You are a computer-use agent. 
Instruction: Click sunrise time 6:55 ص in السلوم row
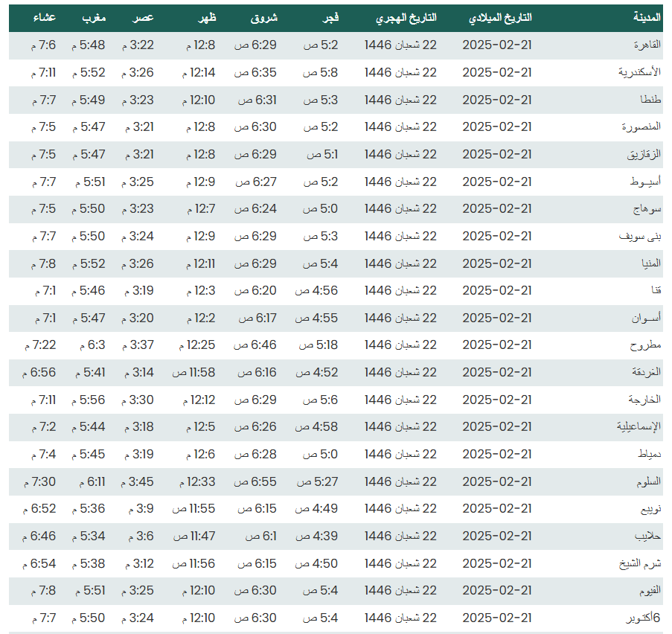[255, 481]
